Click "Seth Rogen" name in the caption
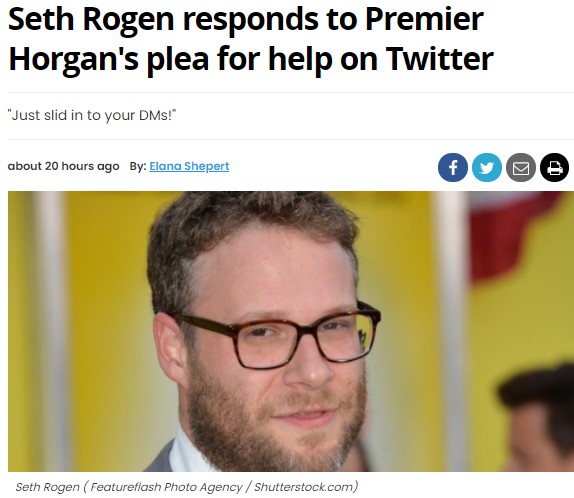The image size is (574, 498). click(47, 487)
